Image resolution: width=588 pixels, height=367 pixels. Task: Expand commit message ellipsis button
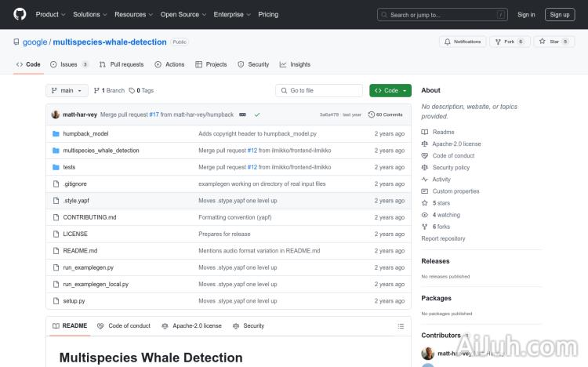[242, 114]
